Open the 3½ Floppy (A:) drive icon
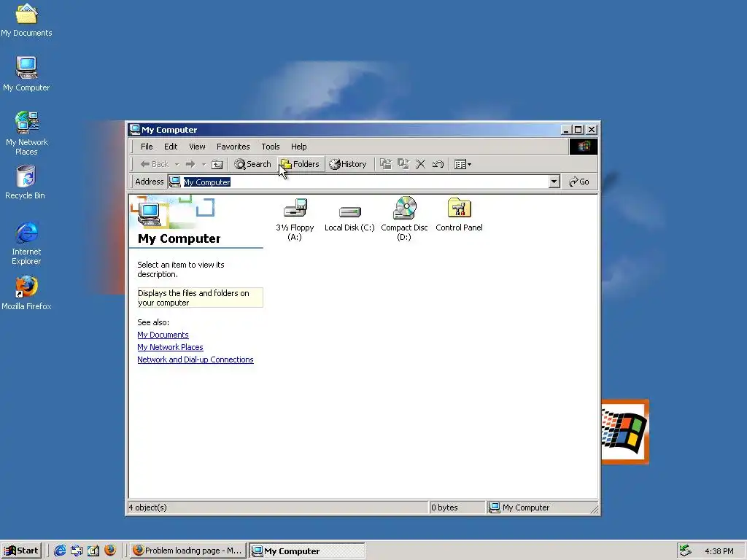 tap(295, 219)
